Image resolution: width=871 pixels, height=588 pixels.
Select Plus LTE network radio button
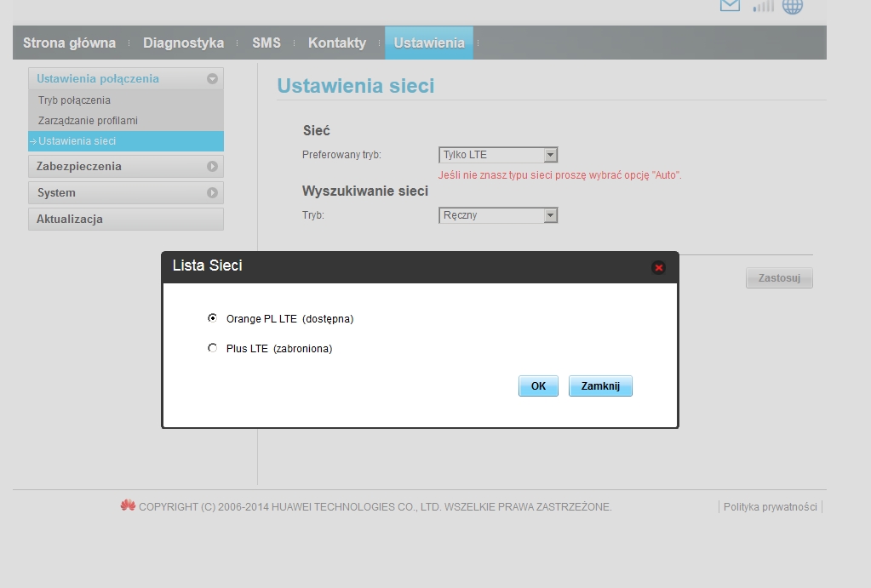point(212,348)
